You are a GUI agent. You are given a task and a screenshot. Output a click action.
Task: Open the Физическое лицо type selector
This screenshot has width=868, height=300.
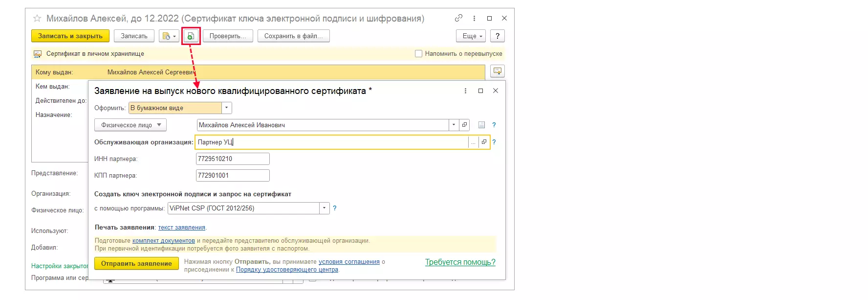coord(130,125)
